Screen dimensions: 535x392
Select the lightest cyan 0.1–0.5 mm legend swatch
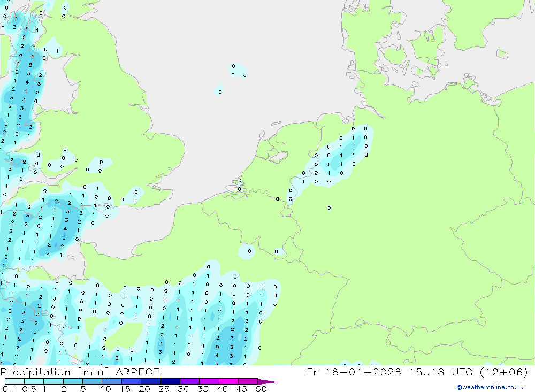tap(14, 381)
